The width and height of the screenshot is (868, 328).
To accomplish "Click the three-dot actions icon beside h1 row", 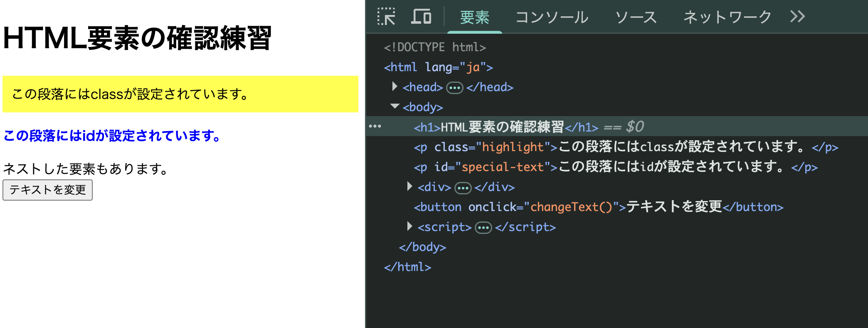I will (x=375, y=127).
